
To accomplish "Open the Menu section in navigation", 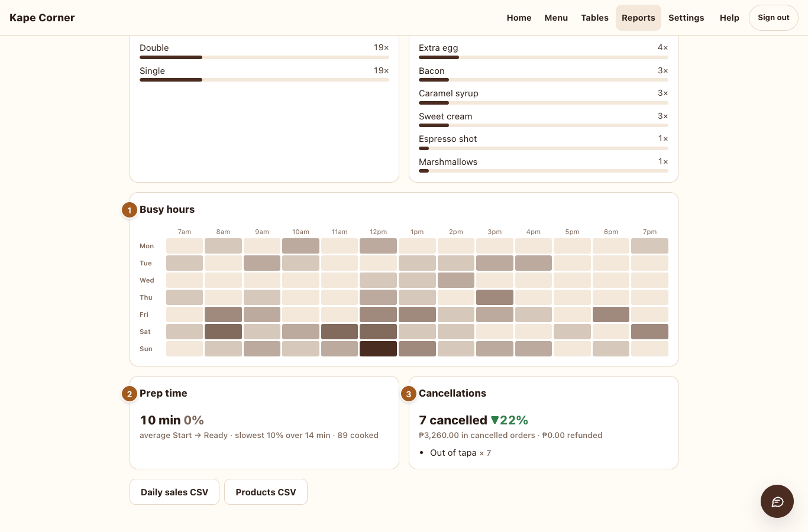I will (x=556, y=18).
